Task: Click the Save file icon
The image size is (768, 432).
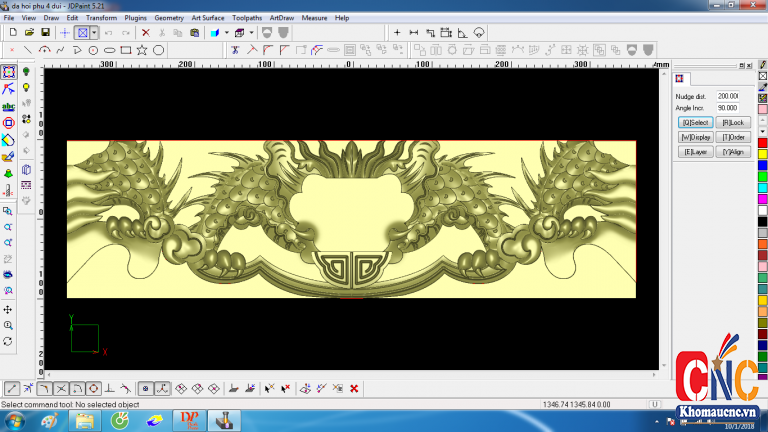Action: point(46,33)
